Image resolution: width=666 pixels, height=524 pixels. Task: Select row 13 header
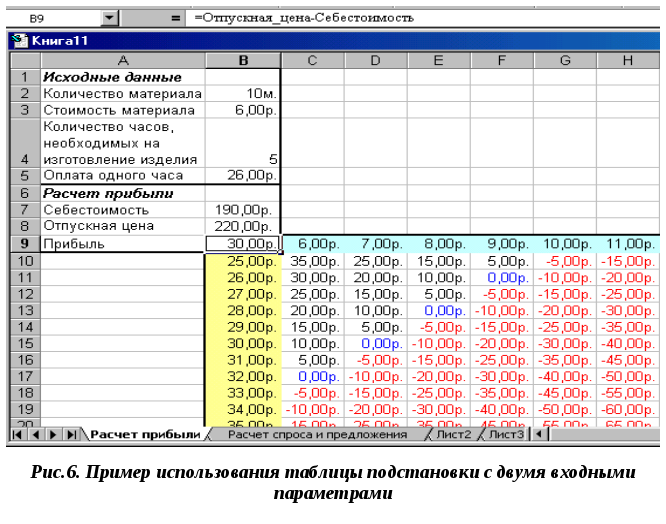tap(25, 310)
